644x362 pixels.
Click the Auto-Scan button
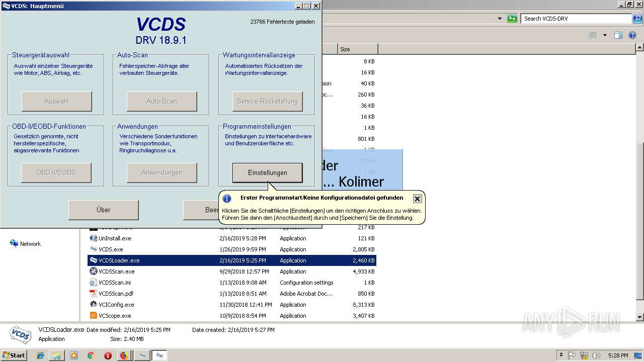pos(162,101)
